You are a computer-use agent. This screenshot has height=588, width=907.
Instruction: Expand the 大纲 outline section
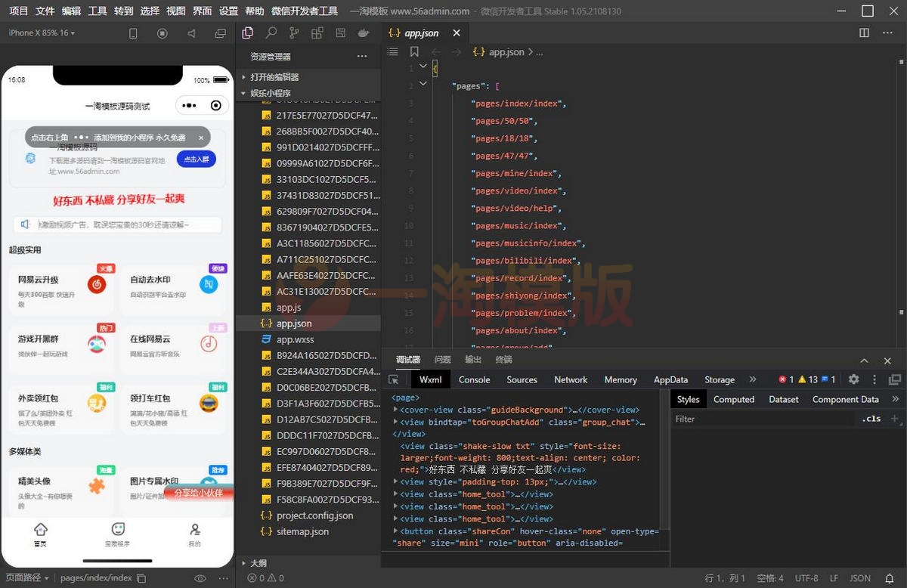pyautogui.click(x=258, y=563)
